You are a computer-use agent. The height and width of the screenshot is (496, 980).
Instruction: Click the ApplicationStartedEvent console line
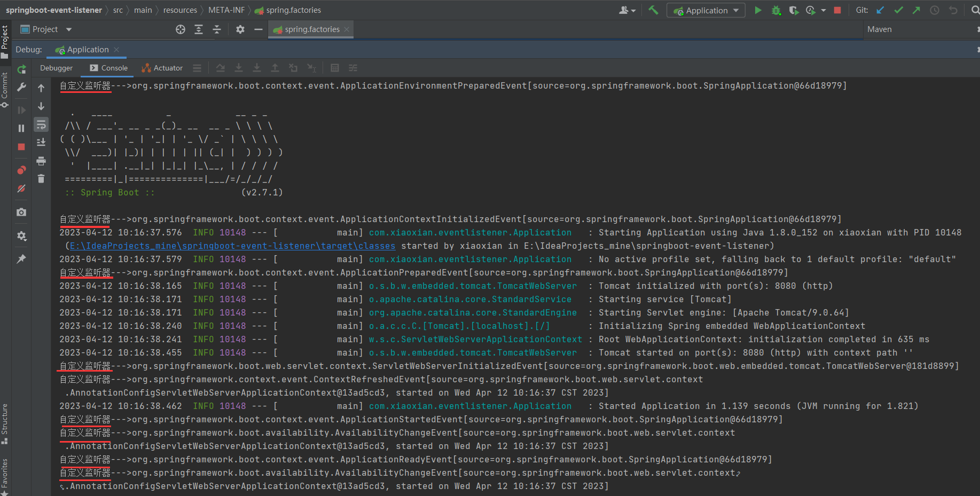[421, 420]
